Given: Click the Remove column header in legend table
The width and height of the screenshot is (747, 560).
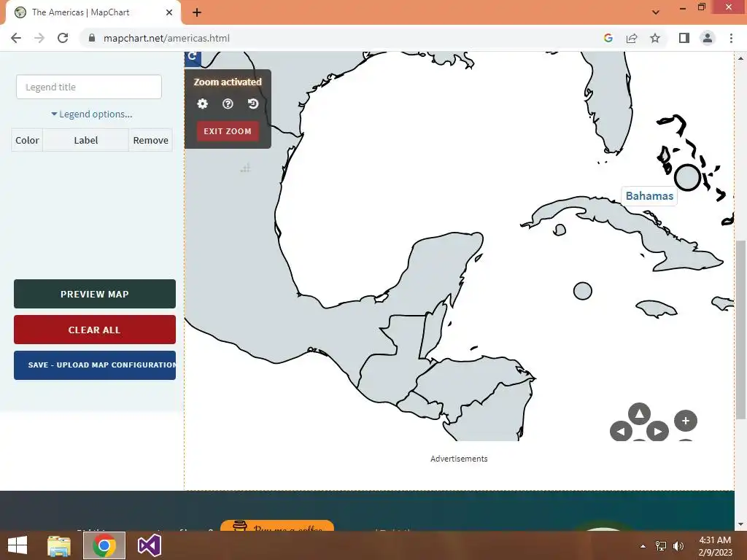Looking at the screenshot, I should tap(150, 140).
